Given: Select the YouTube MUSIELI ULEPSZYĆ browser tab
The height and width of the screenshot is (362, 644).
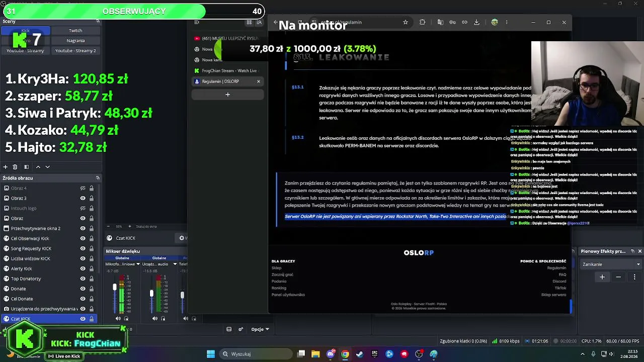Looking at the screenshot, I should click(x=227, y=38).
